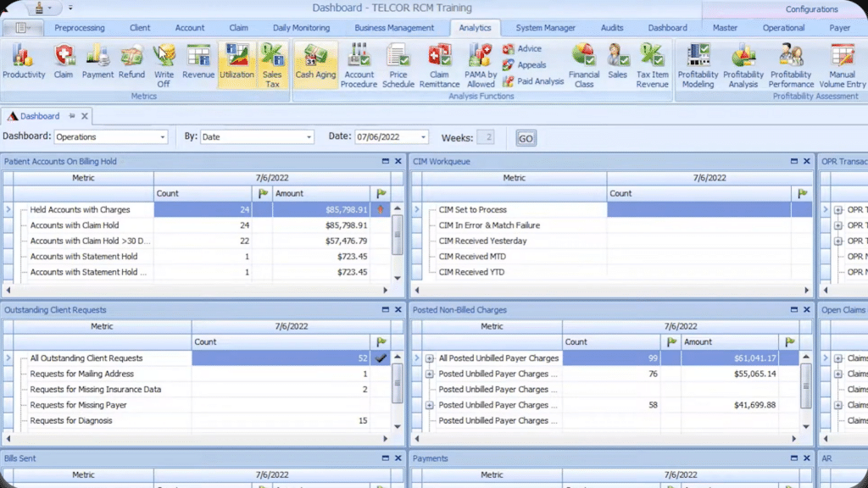This screenshot has width=868, height=488.
Task: Select Requests for Missing Insurance Data row
Action: pos(203,390)
